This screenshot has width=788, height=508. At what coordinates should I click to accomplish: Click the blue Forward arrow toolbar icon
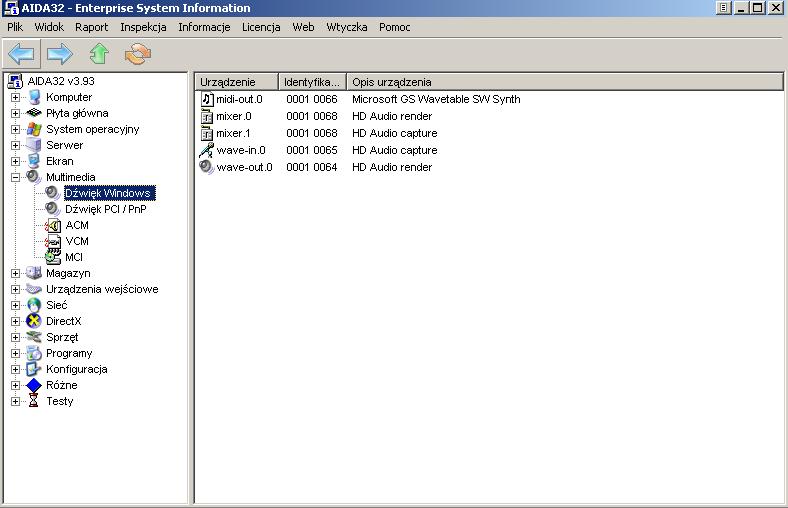point(60,54)
